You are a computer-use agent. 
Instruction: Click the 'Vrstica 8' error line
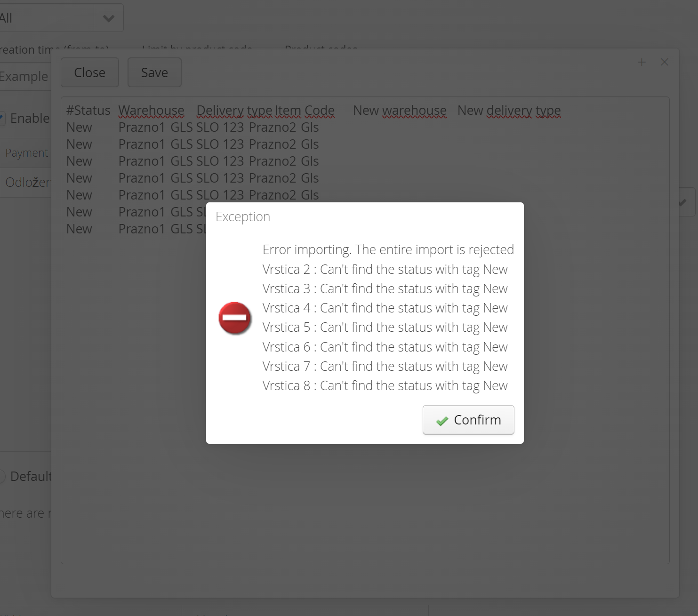coord(385,385)
